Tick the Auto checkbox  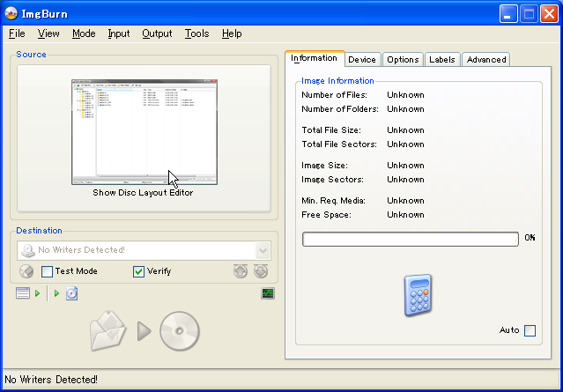click(530, 330)
